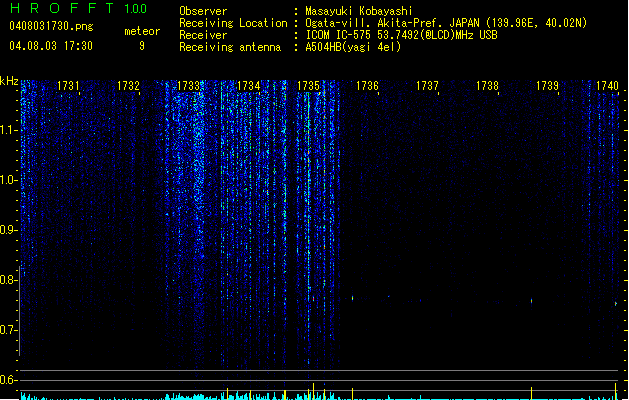Click the red echo dot near 1735
This screenshot has height=400, width=629.
pyautogui.click(x=313, y=299)
